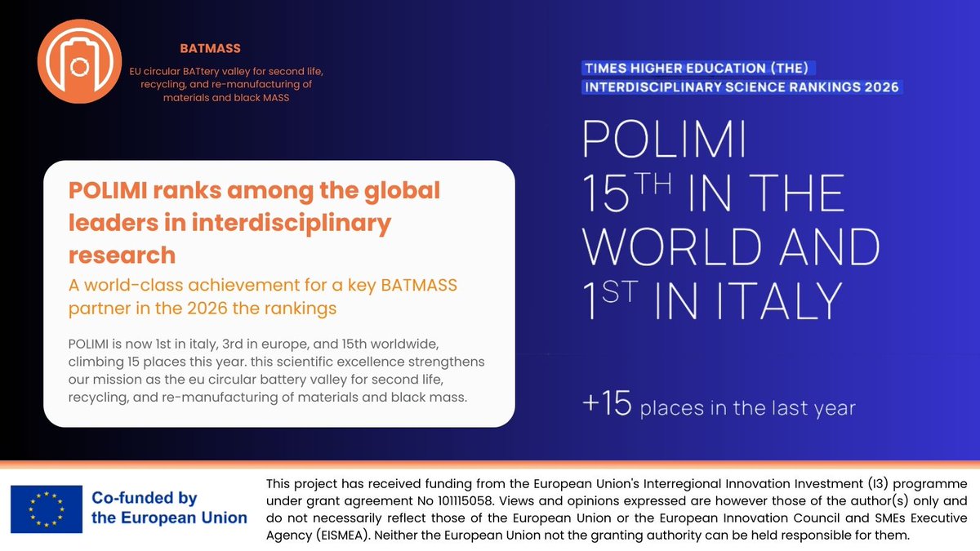Select the orange "BATMASS" title text
Viewport: 980px width, 551px height.
click(209, 48)
